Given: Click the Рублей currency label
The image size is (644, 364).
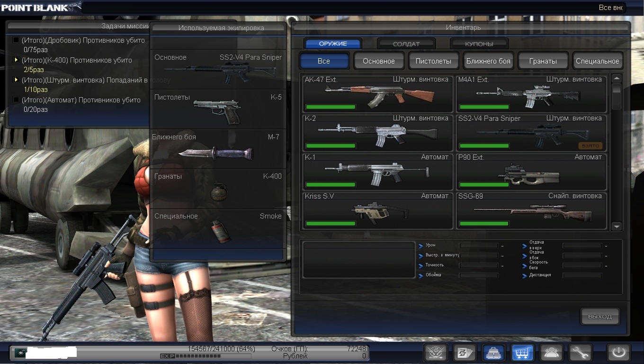Looking at the screenshot, I should click(x=295, y=356).
